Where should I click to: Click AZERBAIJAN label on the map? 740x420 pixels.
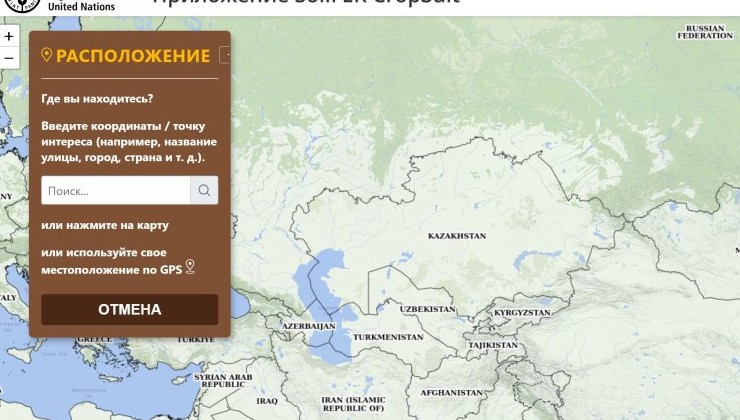[x=309, y=326]
